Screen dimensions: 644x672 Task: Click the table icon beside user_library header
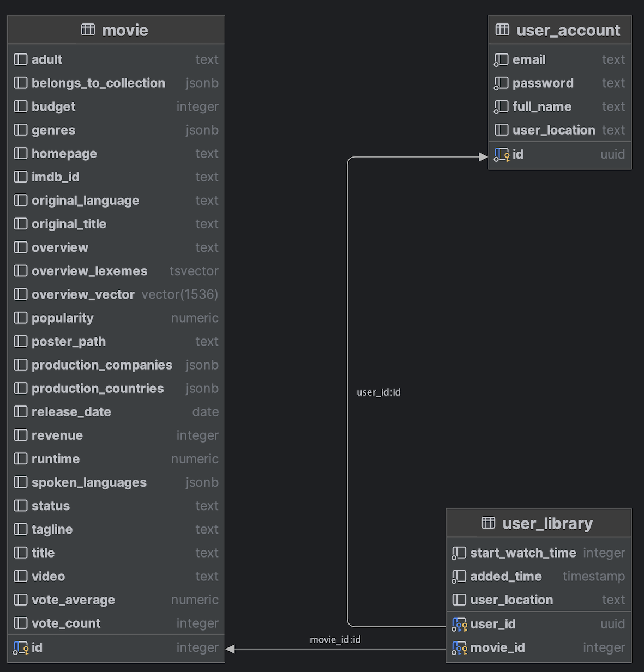[x=489, y=523]
